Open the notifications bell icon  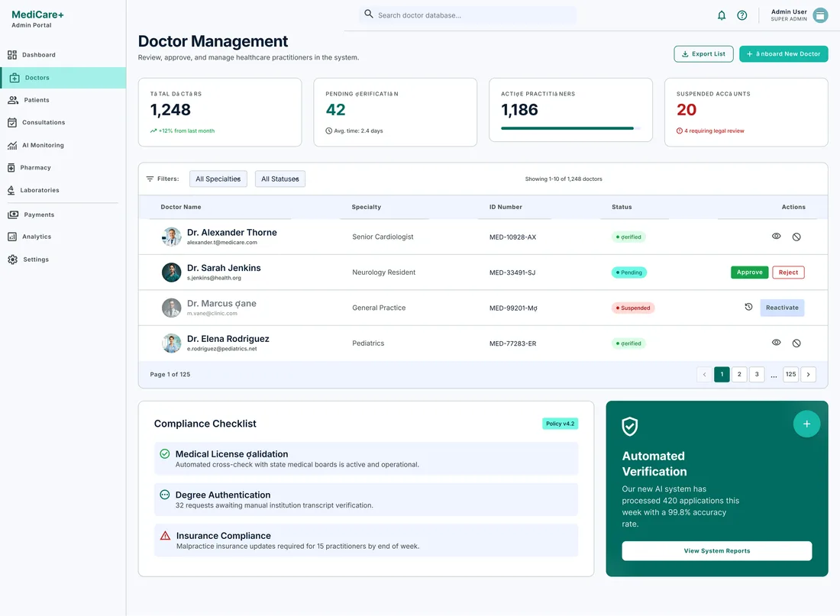pos(722,15)
